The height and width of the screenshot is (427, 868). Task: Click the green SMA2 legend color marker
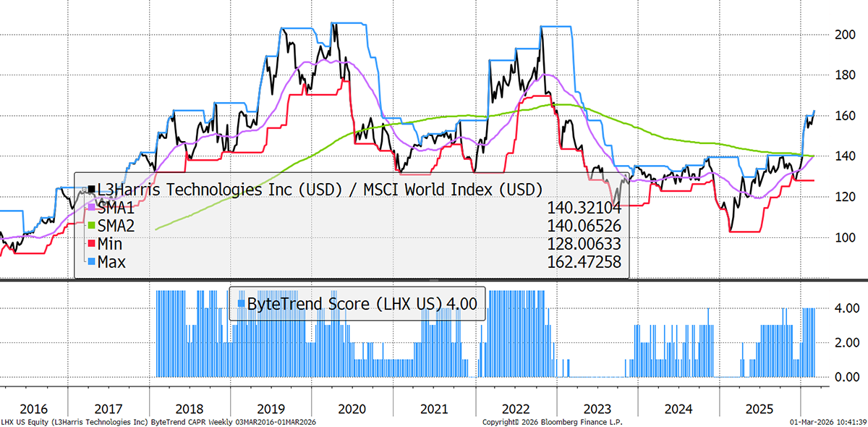(x=90, y=227)
